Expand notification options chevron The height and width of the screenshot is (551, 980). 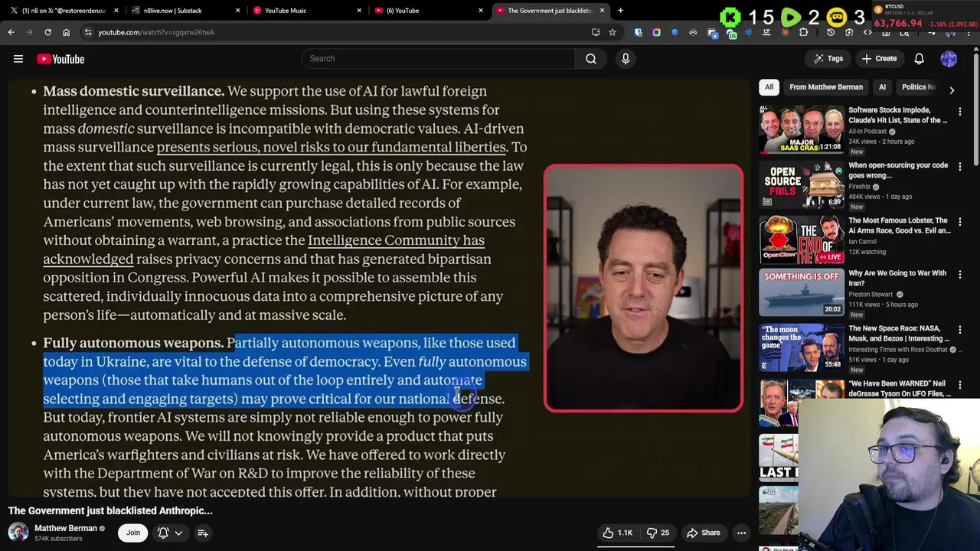coord(178,533)
